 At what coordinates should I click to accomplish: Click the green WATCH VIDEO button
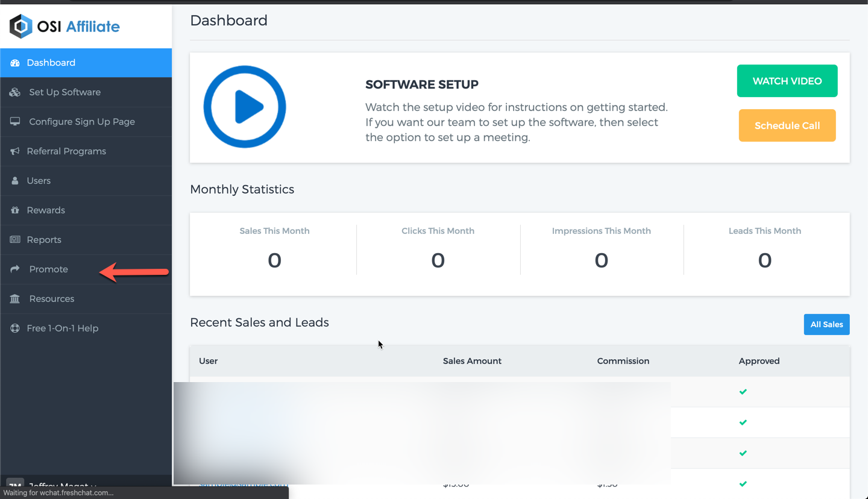point(787,81)
